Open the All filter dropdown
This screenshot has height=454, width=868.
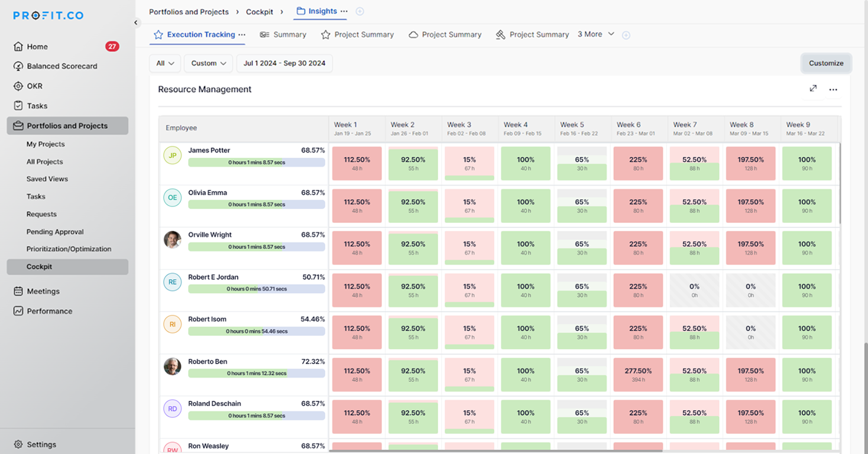click(165, 63)
